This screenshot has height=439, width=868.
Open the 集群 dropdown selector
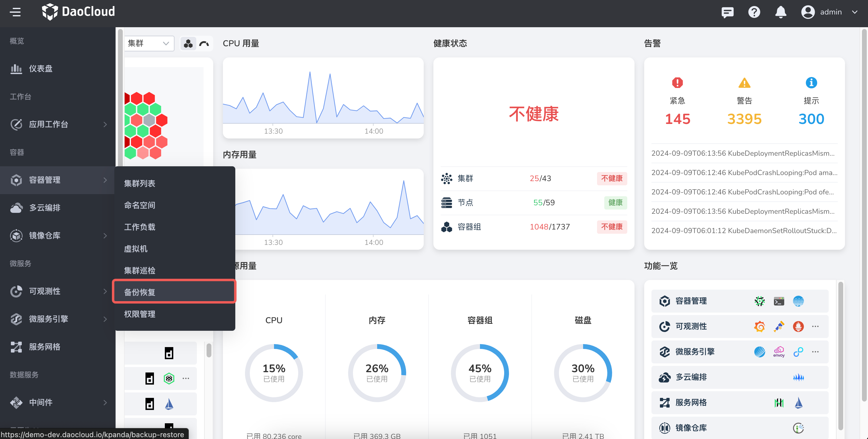(x=148, y=44)
